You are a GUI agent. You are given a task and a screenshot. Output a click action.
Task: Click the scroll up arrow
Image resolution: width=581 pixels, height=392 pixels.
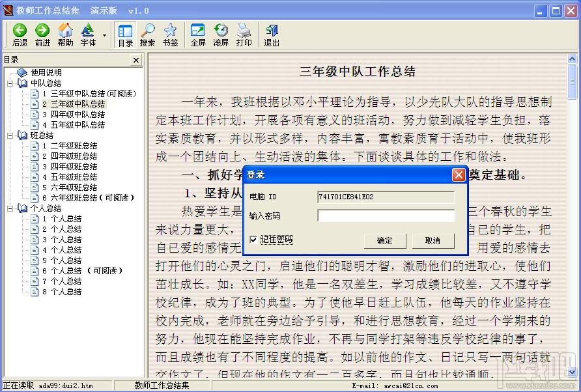pyautogui.click(x=572, y=59)
